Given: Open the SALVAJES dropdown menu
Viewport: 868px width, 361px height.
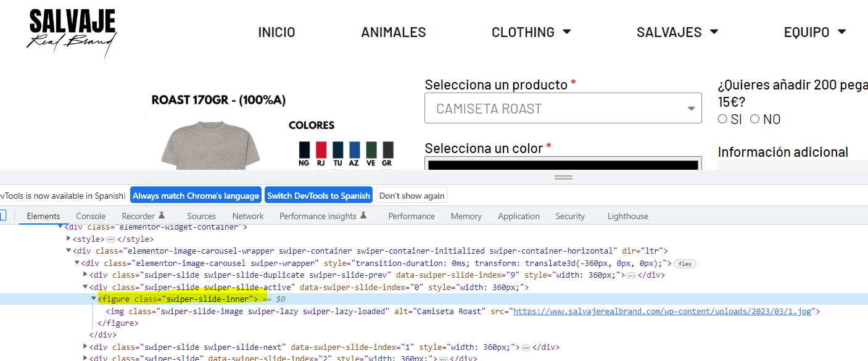Looking at the screenshot, I should 677,32.
